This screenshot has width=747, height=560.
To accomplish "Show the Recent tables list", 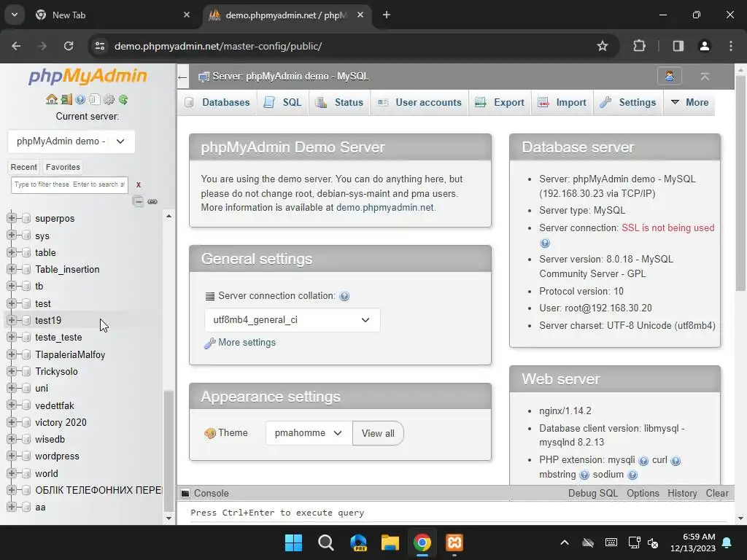I will 24,167.
